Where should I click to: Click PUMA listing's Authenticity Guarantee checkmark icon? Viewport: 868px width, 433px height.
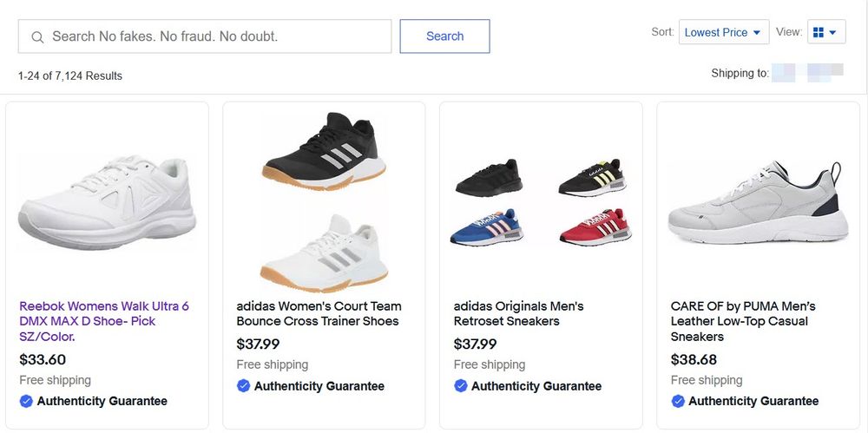[678, 401]
